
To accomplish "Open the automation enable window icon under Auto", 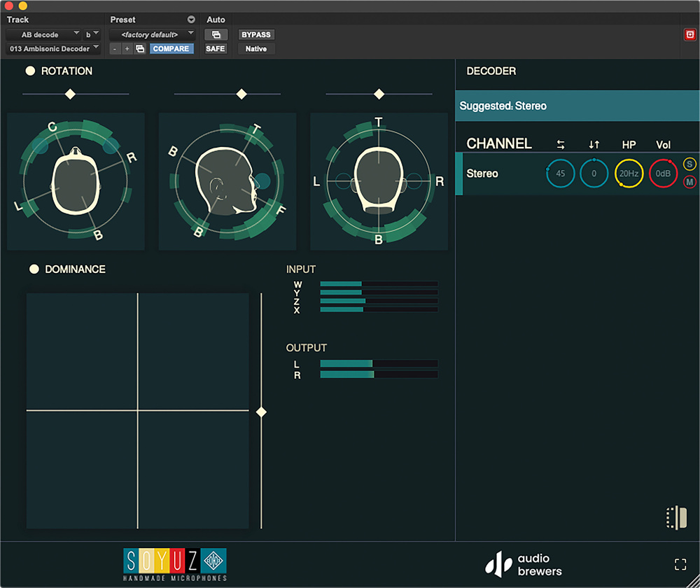I will point(216,34).
